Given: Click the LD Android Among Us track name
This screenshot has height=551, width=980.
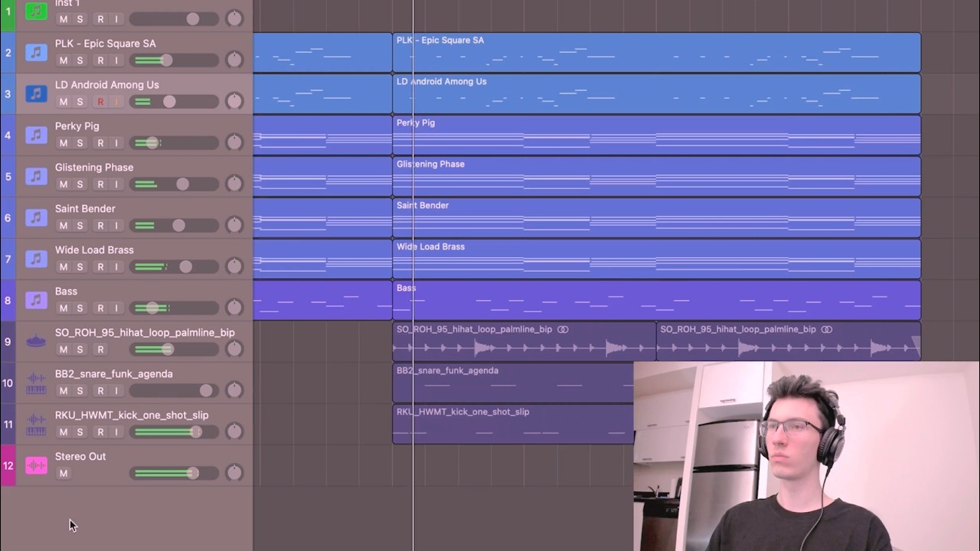Looking at the screenshot, I should click(x=107, y=85).
